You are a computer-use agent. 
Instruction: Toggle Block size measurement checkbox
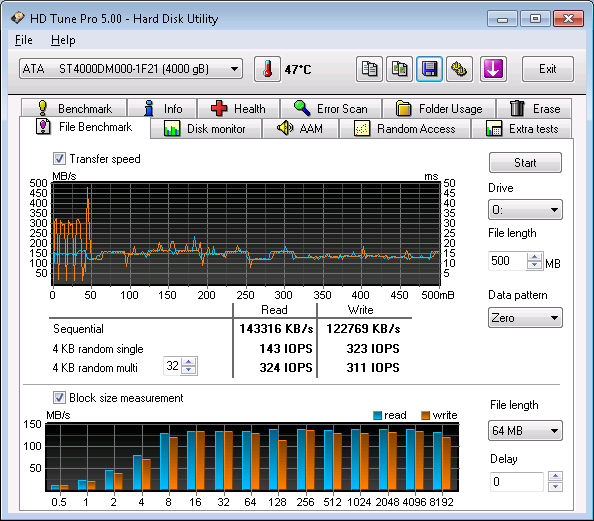coord(59,397)
